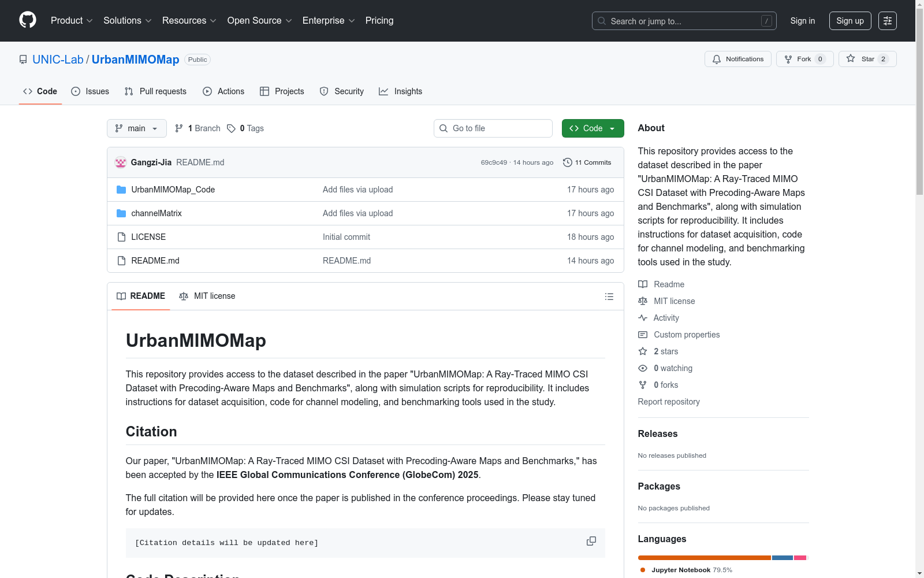Open the main branch selector dropdown
The width and height of the screenshot is (924, 578).
click(137, 128)
